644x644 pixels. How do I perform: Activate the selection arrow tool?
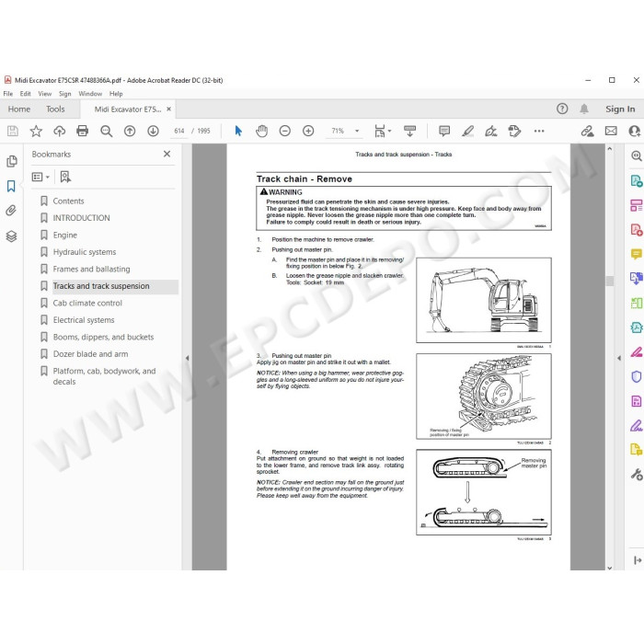[x=238, y=131]
